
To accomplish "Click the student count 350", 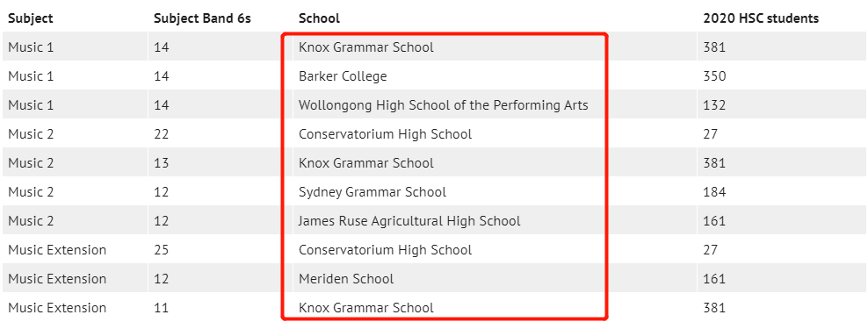I will pyautogui.click(x=714, y=76).
